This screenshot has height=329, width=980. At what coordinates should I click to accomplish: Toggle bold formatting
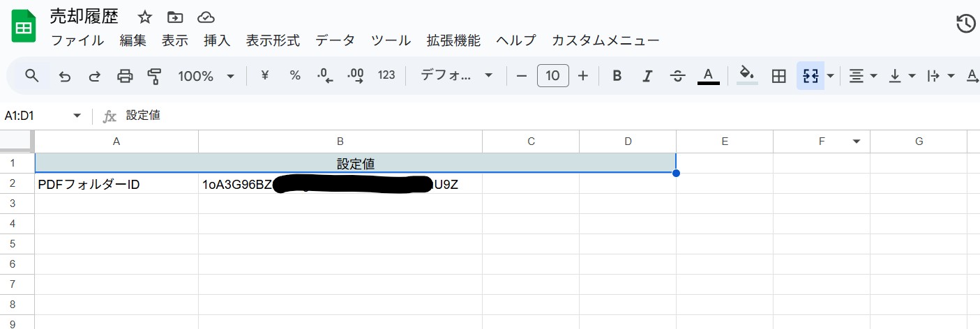coord(617,76)
